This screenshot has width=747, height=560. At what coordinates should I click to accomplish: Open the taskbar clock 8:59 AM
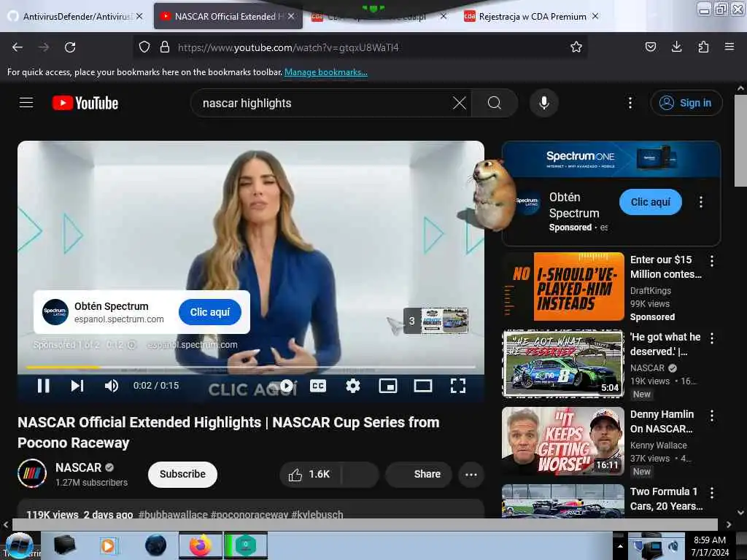pos(710,546)
